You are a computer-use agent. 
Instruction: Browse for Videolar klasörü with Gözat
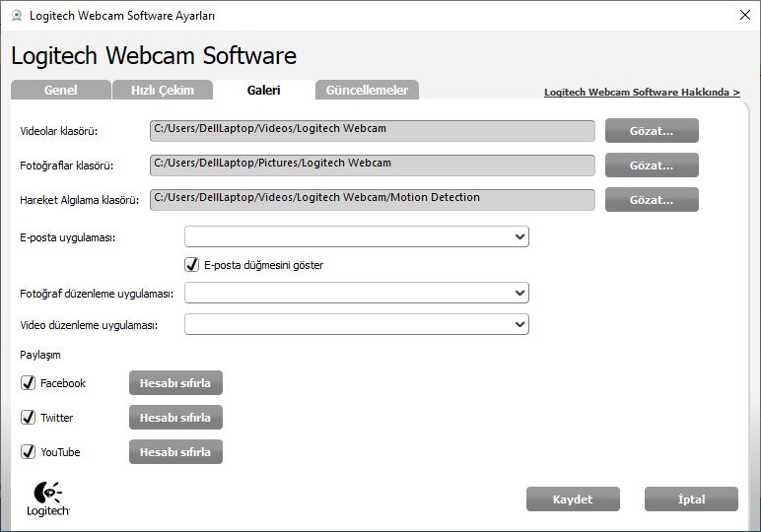652,131
